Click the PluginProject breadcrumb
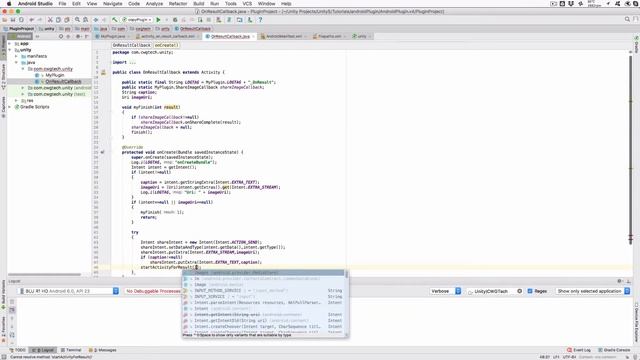The height and width of the screenshot is (360, 640). [19, 29]
